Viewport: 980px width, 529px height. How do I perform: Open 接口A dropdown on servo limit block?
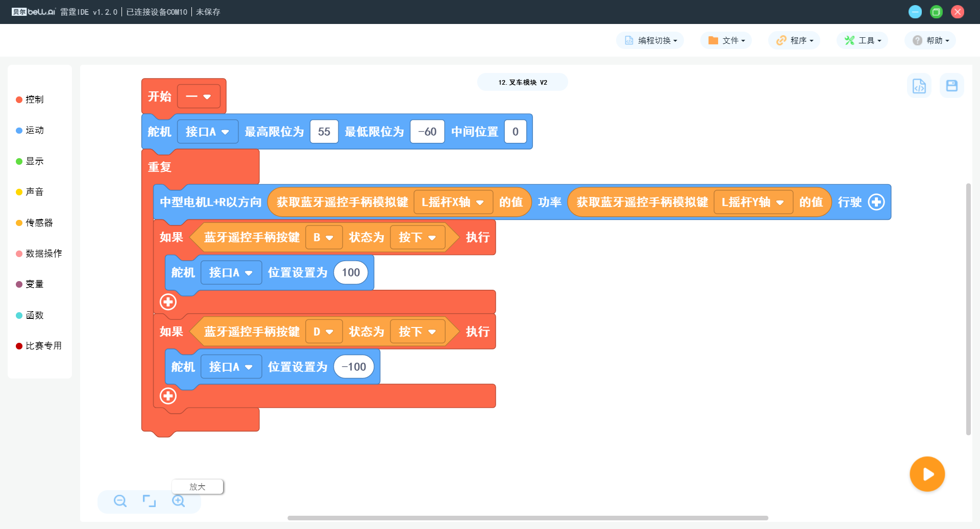click(x=208, y=132)
